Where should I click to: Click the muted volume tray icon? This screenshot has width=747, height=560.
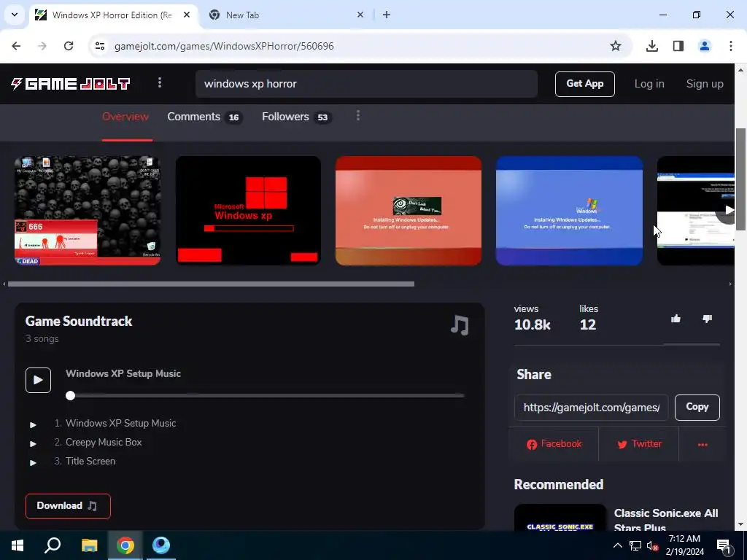652,546
